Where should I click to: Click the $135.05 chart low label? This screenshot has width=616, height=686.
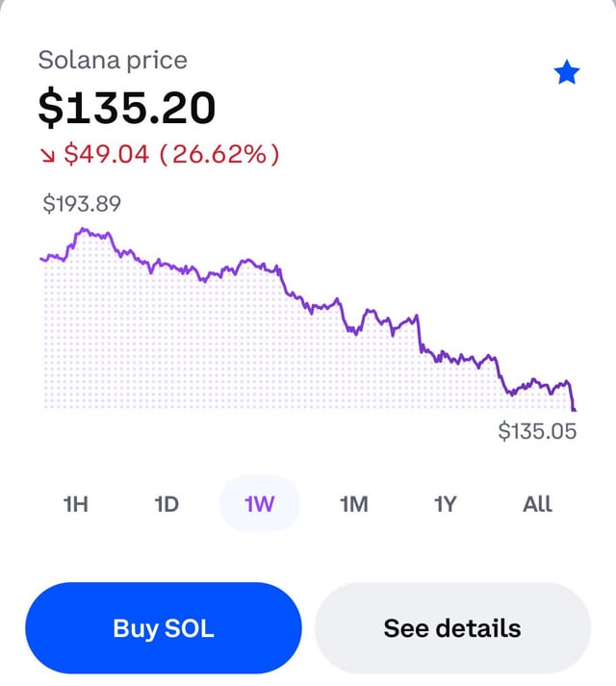(x=537, y=430)
